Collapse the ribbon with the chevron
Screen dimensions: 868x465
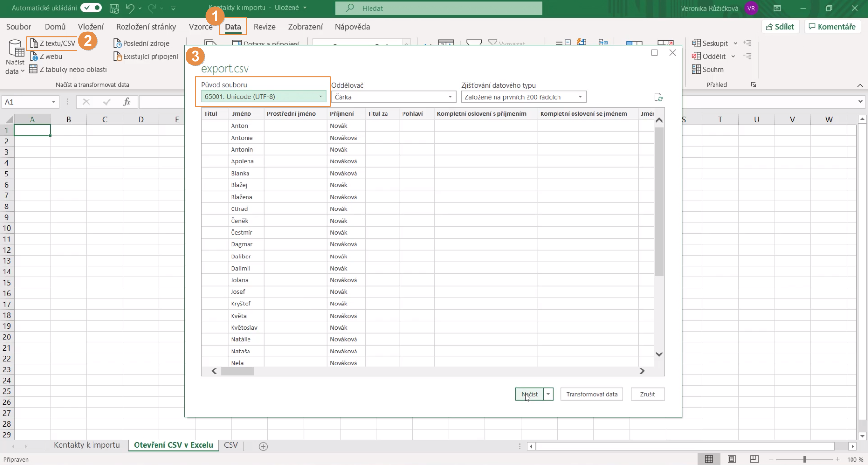coord(860,85)
